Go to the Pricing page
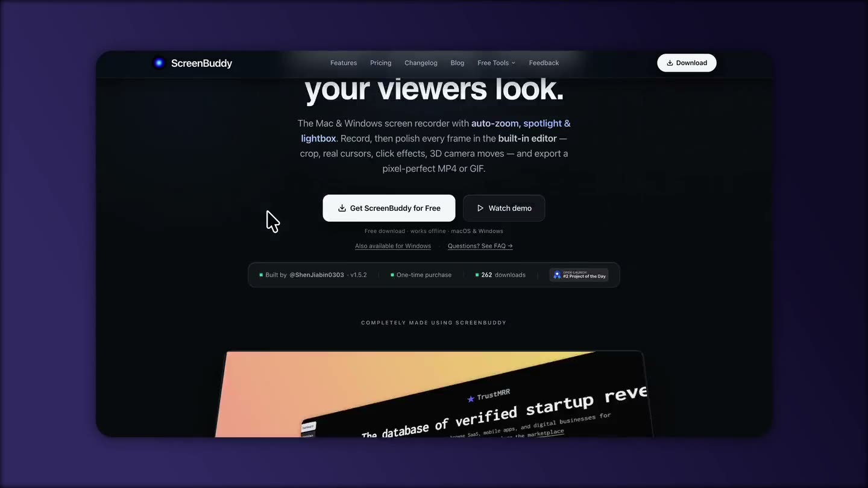Viewport: 868px width, 488px height. pyautogui.click(x=380, y=63)
